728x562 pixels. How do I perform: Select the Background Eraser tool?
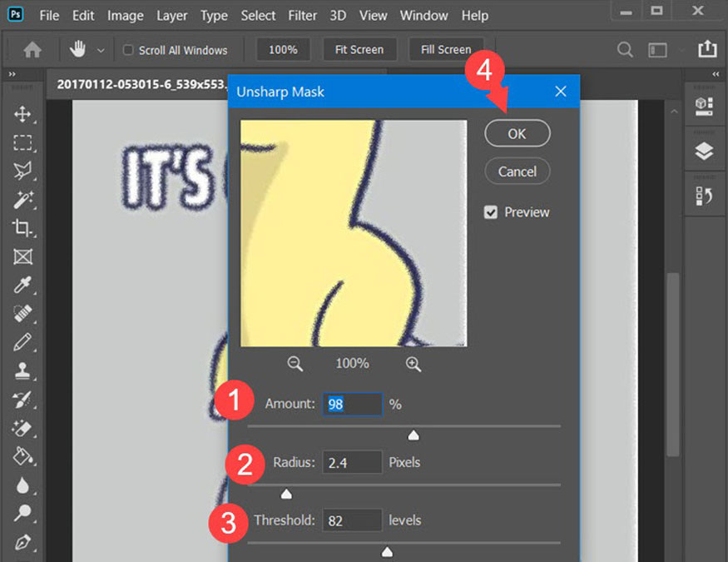pyautogui.click(x=22, y=428)
